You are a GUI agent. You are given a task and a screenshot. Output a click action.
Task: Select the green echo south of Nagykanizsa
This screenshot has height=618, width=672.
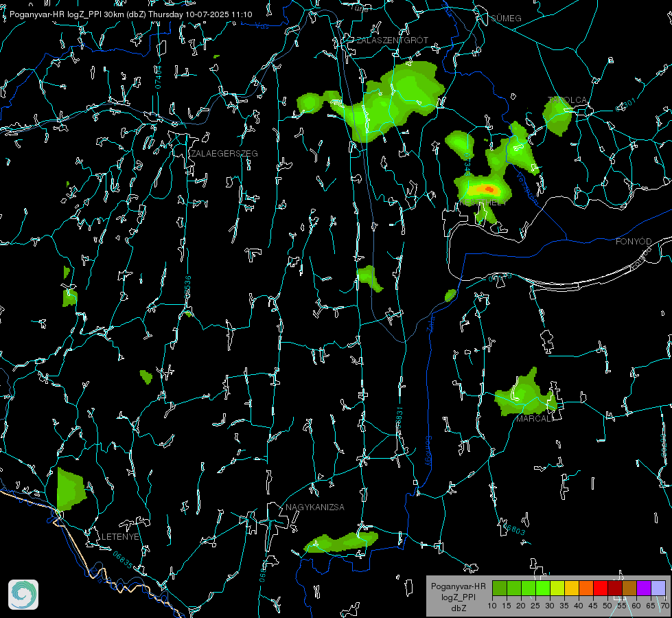(x=341, y=542)
